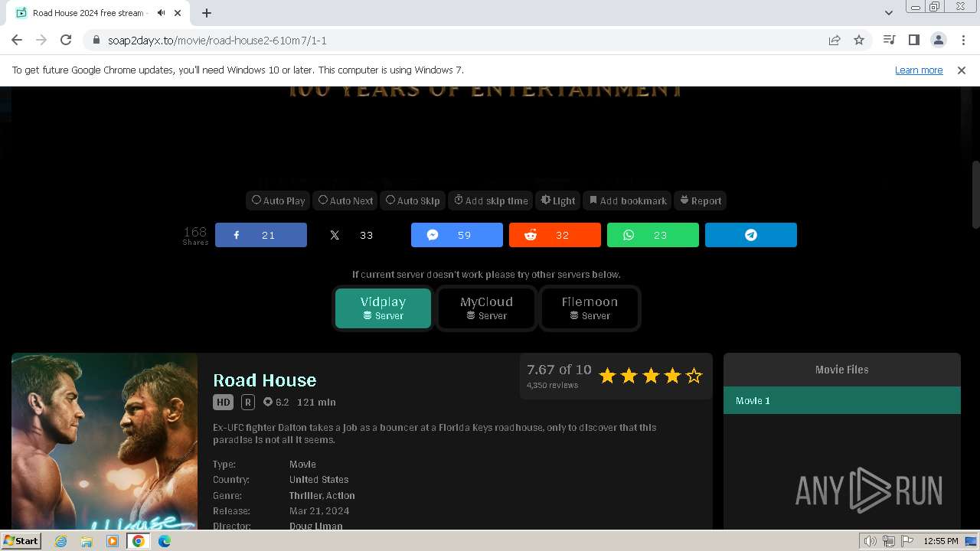
Task: Share via Telegram button
Action: [750, 235]
